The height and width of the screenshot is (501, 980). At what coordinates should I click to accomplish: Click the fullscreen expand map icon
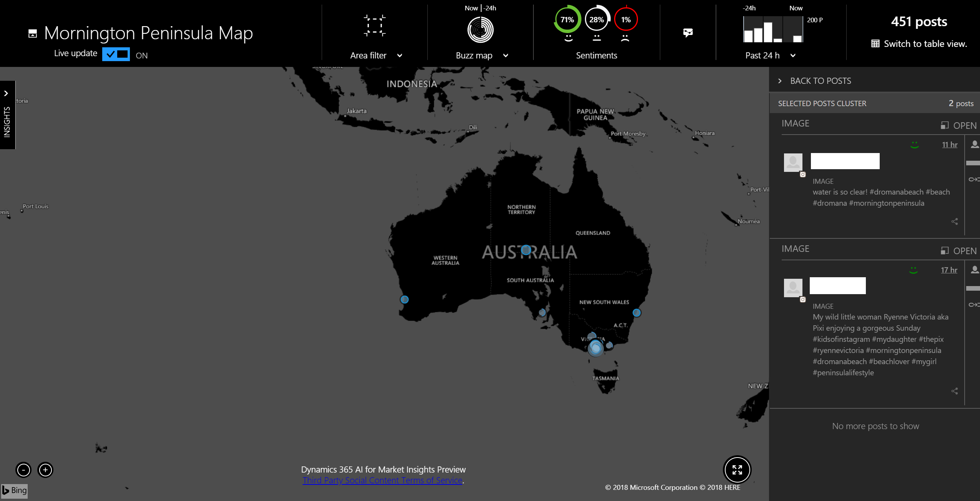click(737, 469)
